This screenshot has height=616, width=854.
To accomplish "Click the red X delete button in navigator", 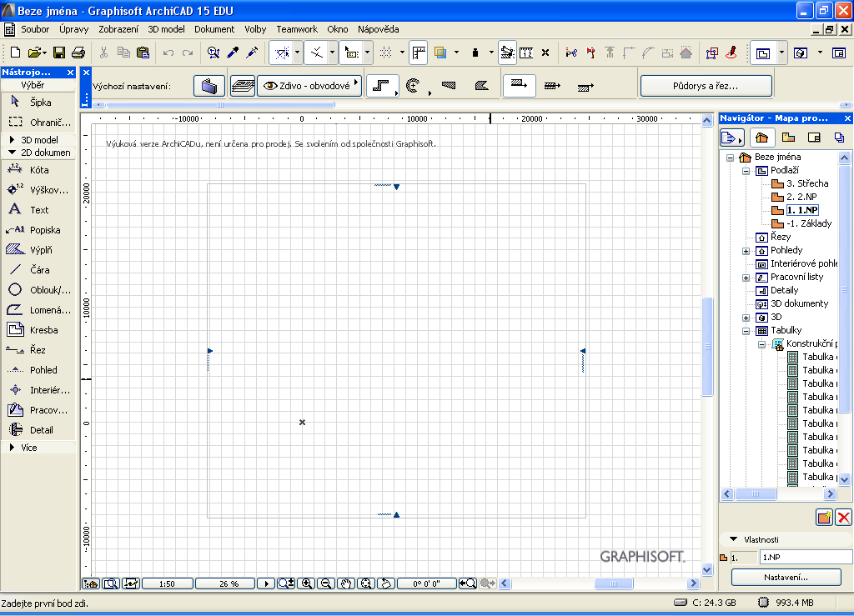I will (x=844, y=518).
